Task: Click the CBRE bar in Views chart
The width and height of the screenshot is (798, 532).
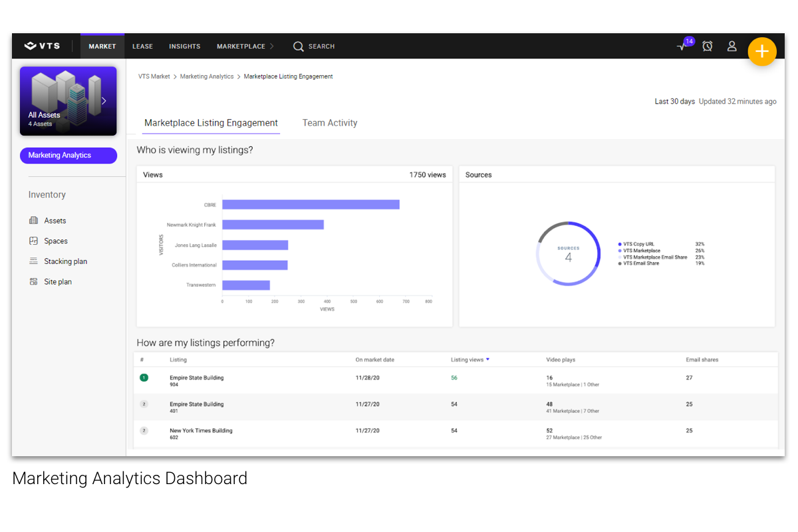Action: (311, 205)
